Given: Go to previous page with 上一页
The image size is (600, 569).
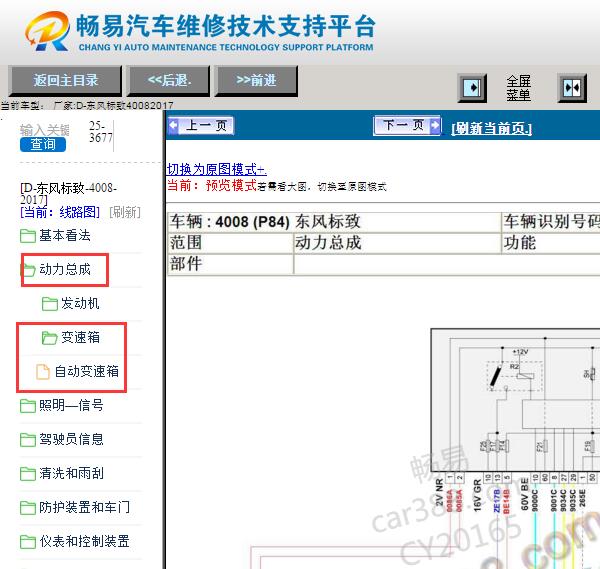Looking at the screenshot, I should tap(201, 125).
